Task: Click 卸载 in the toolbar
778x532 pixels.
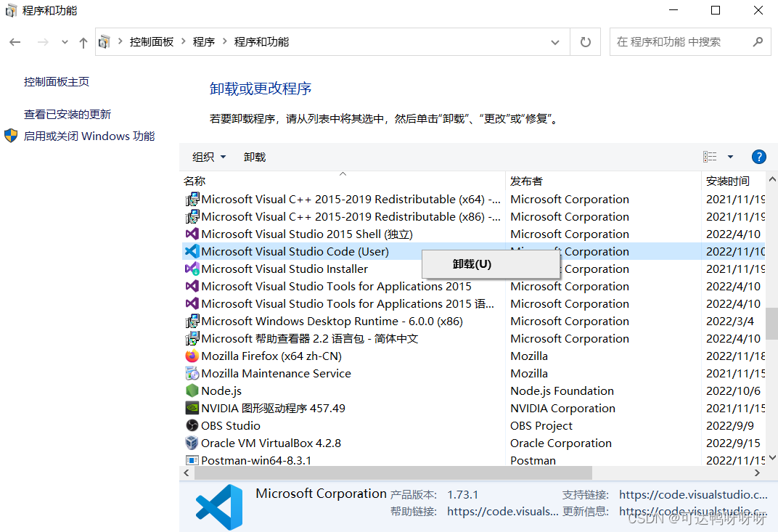Action: (255, 157)
